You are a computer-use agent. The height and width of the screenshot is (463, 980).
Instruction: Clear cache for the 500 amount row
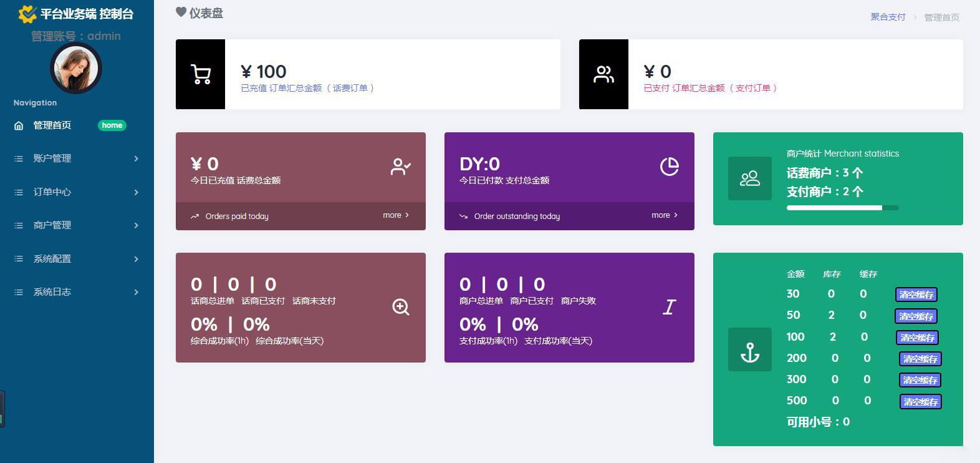click(x=920, y=402)
